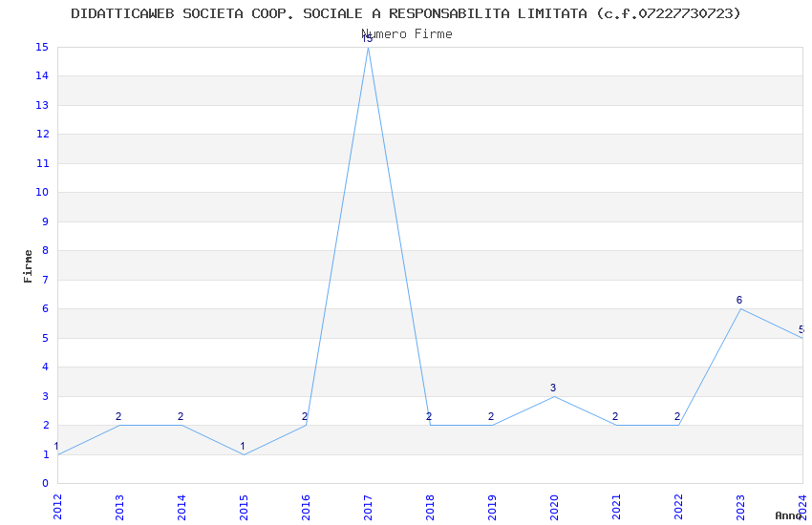Select y-axis tick label 8
Viewport: 812px width, 525px height.
click(x=46, y=251)
